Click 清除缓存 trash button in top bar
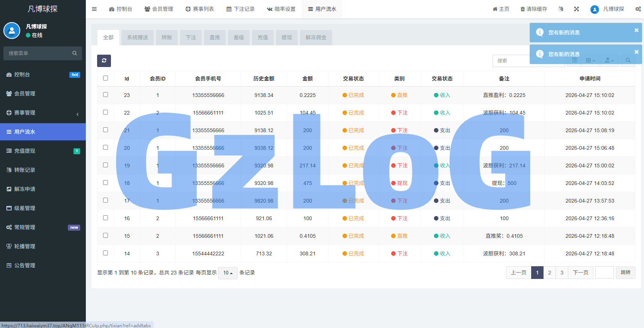 click(x=534, y=9)
